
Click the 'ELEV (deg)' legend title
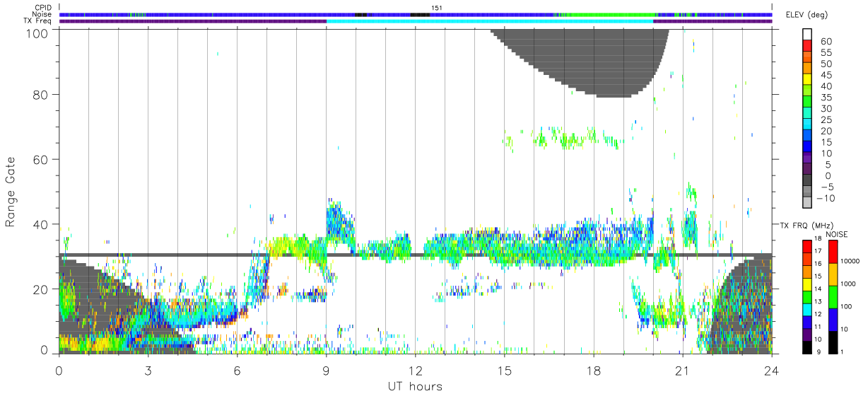coord(806,14)
